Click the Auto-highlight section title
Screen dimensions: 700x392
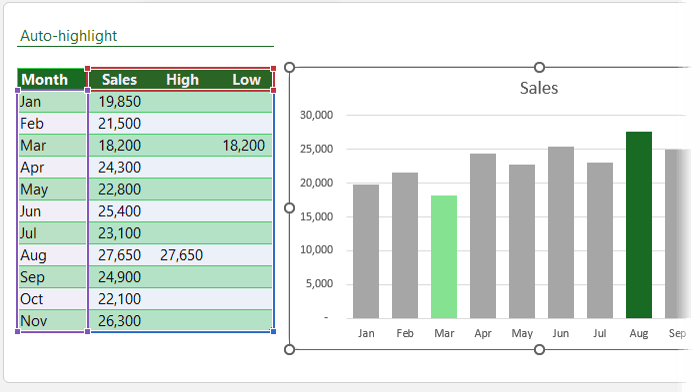coord(68,36)
